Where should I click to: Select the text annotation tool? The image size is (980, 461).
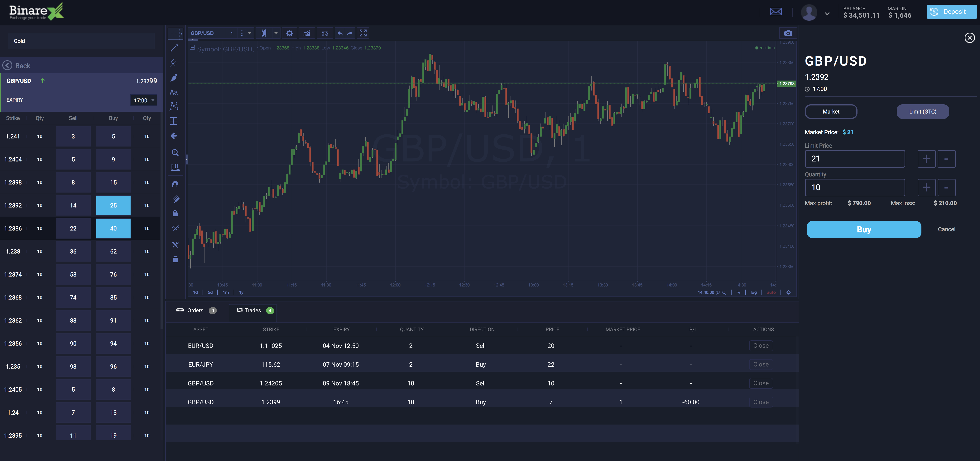[x=174, y=92]
